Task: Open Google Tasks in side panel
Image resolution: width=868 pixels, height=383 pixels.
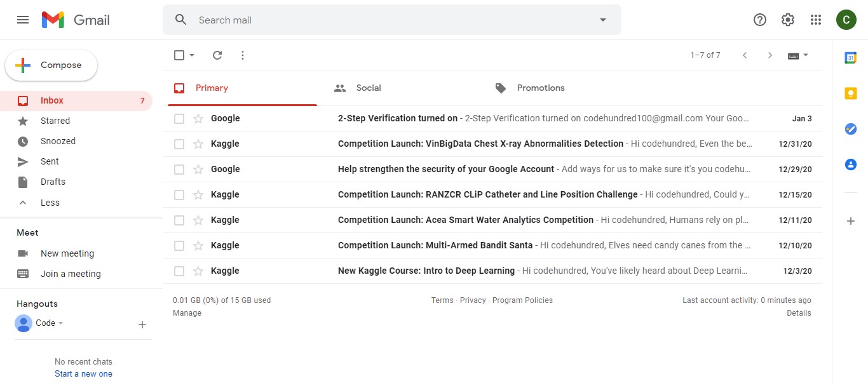Action: tap(850, 129)
